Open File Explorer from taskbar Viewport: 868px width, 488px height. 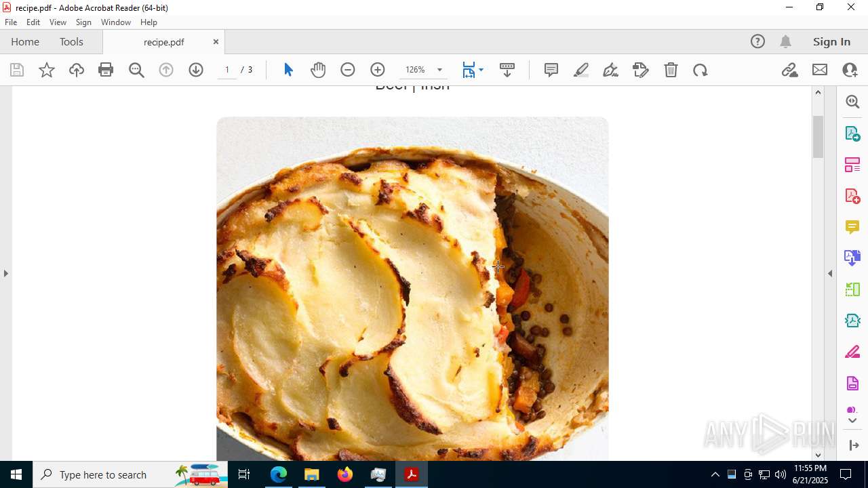(312, 474)
